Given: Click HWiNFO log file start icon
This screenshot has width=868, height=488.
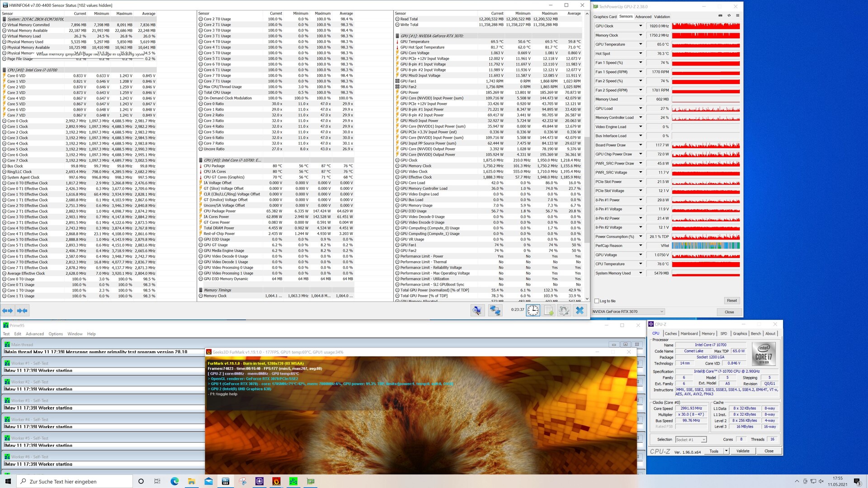Looking at the screenshot, I should [x=548, y=310].
